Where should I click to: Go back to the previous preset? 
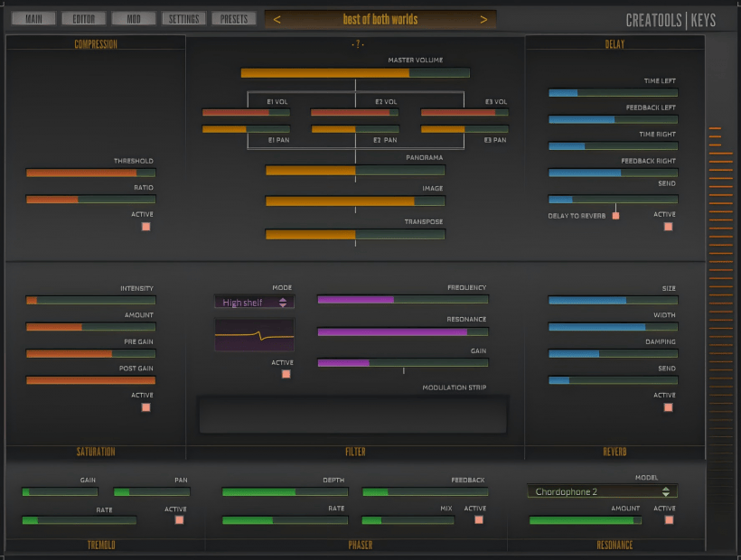[x=277, y=18]
